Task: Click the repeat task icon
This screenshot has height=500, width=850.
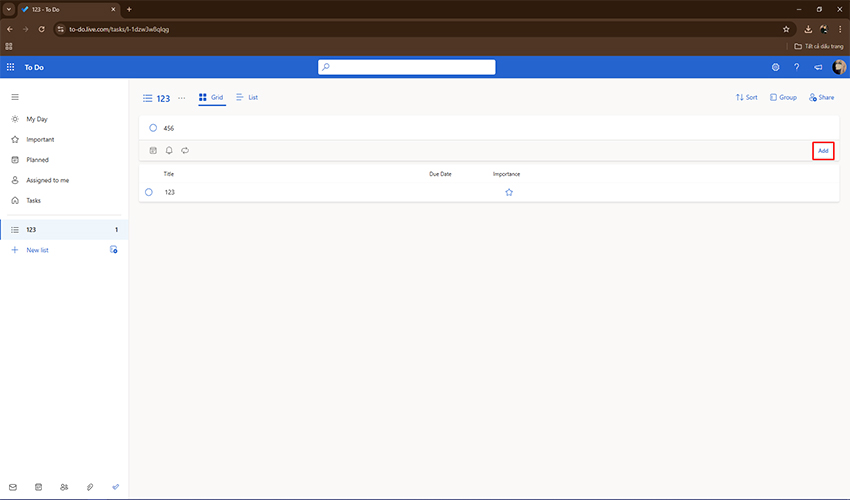Action: (x=185, y=151)
